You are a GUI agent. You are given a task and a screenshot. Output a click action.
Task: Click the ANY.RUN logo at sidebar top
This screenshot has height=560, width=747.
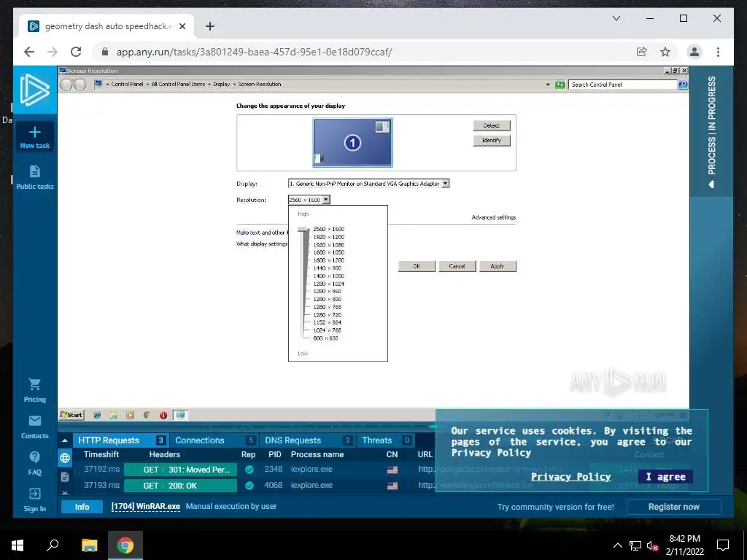(35, 90)
